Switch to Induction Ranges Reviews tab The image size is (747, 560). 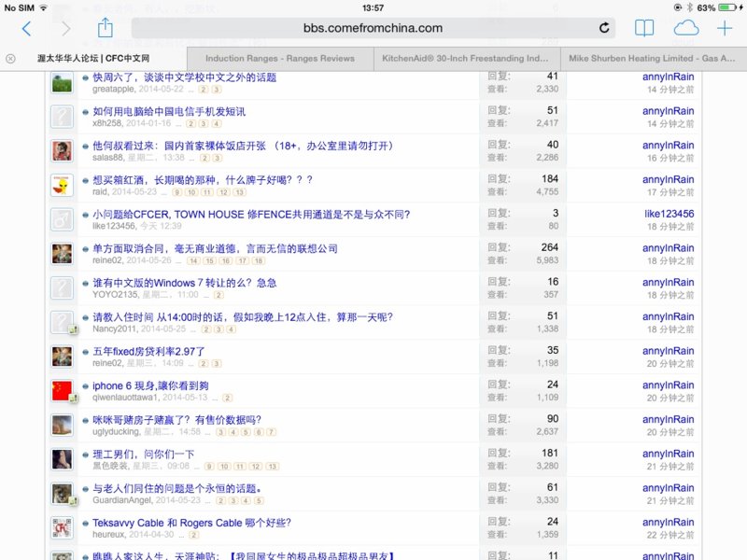pyautogui.click(x=280, y=58)
